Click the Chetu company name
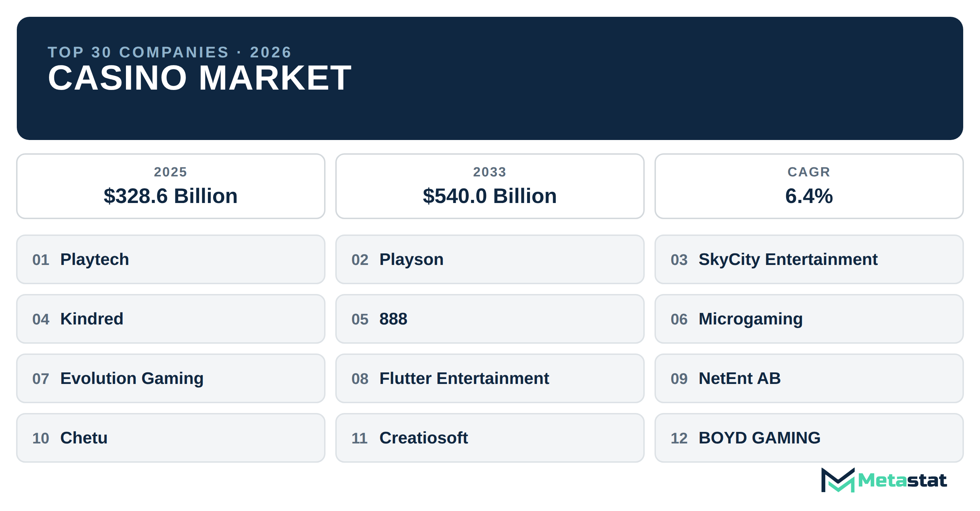The height and width of the screenshot is (511, 980). tap(84, 438)
